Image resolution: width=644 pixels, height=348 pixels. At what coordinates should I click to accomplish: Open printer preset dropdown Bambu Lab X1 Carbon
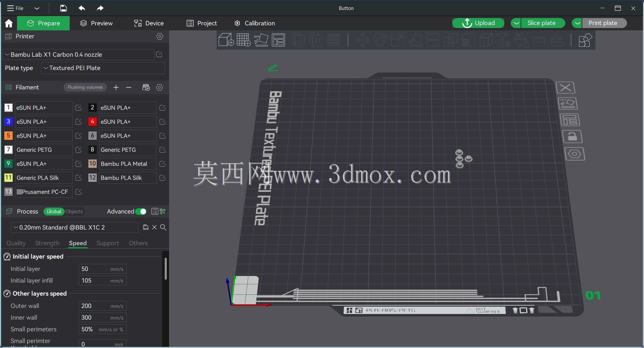coord(79,54)
